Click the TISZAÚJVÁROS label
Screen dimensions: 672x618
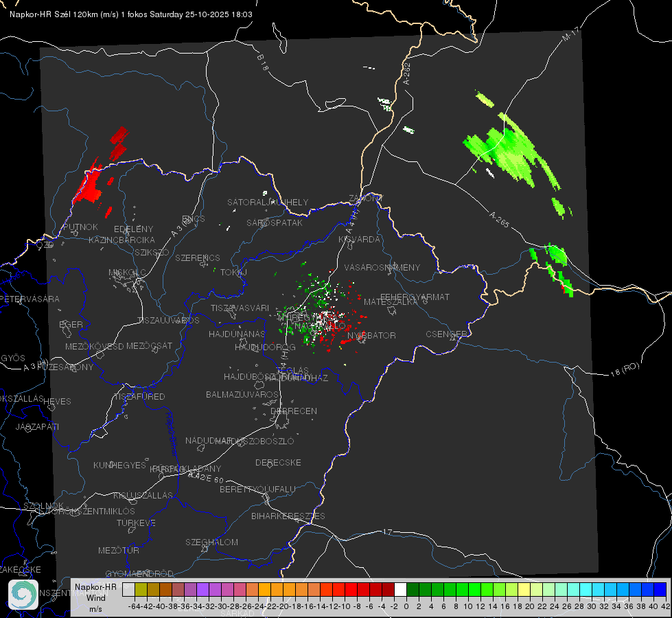[168, 321]
